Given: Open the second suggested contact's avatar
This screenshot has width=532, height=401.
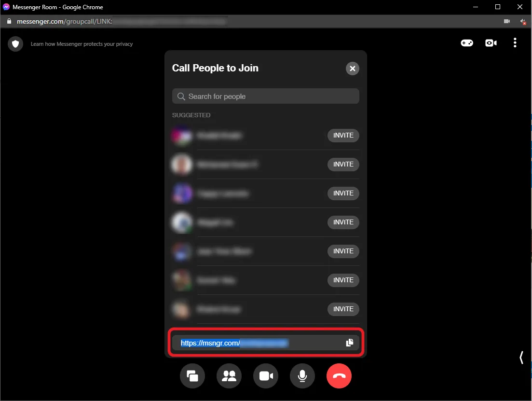Looking at the screenshot, I should [182, 165].
